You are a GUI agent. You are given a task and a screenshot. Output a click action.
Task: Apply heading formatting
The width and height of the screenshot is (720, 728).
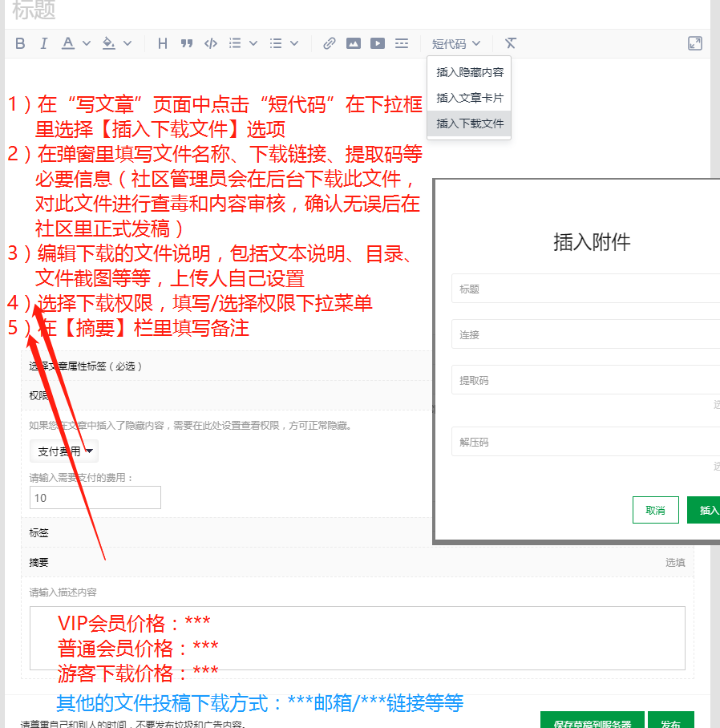(162, 43)
